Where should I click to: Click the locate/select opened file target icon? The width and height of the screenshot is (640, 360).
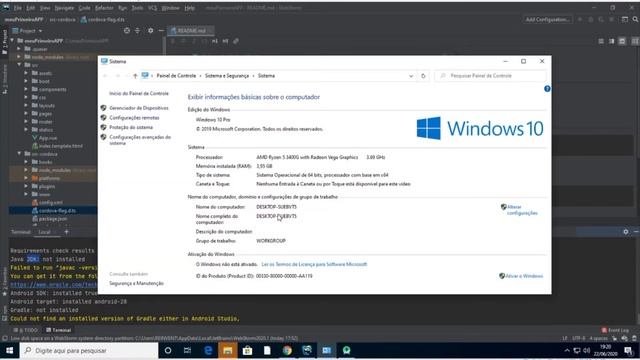point(127,31)
